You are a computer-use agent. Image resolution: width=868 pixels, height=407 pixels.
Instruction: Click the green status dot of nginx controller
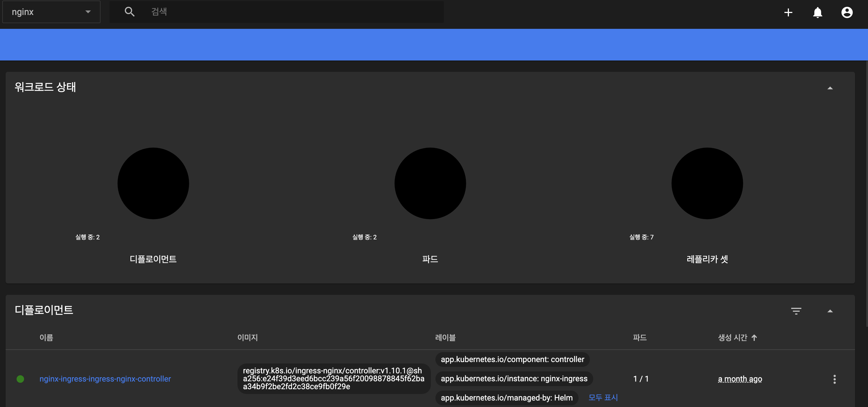pos(20,379)
